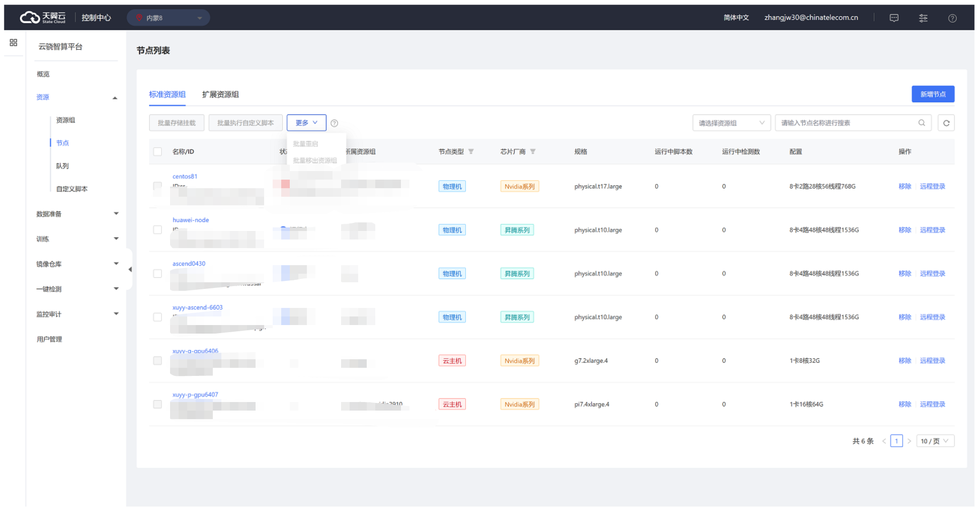The height and width of the screenshot is (508, 980).
Task: Open the ascend0430 node link
Action: [x=189, y=263]
